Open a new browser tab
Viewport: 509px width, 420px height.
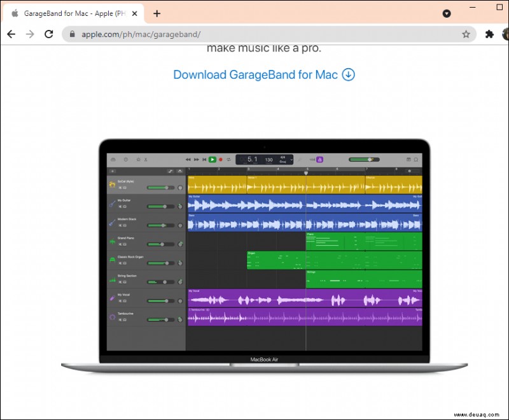click(157, 13)
